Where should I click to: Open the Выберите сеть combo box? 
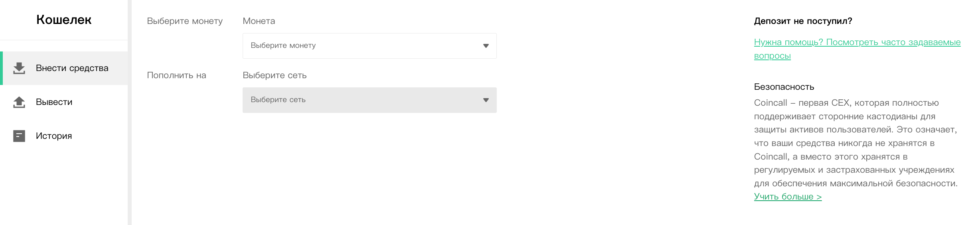tap(369, 100)
